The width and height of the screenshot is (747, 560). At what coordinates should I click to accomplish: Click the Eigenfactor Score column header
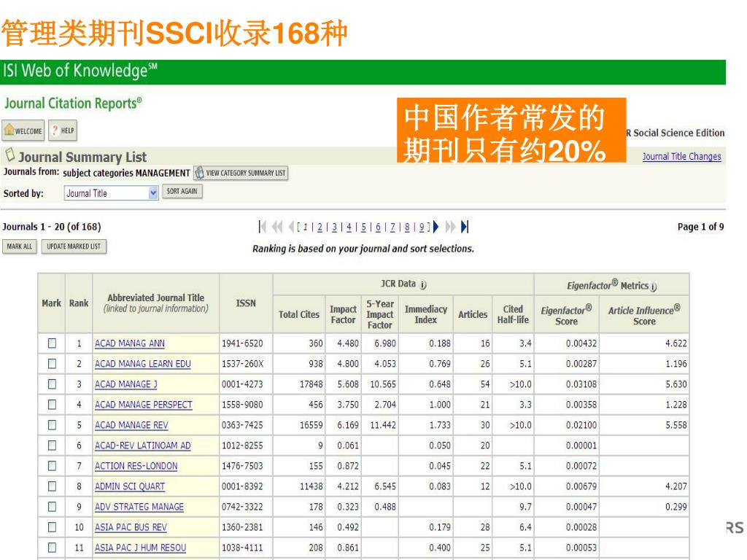coord(566,315)
